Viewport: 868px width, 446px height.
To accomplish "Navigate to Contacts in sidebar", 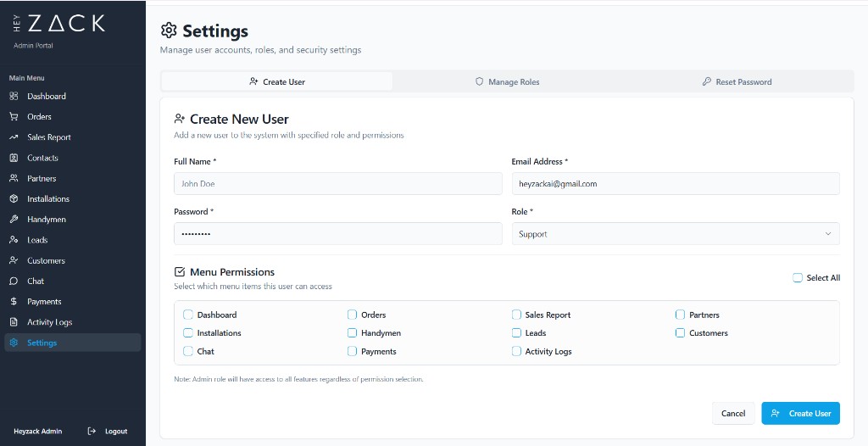I will pyautogui.click(x=73, y=158).
